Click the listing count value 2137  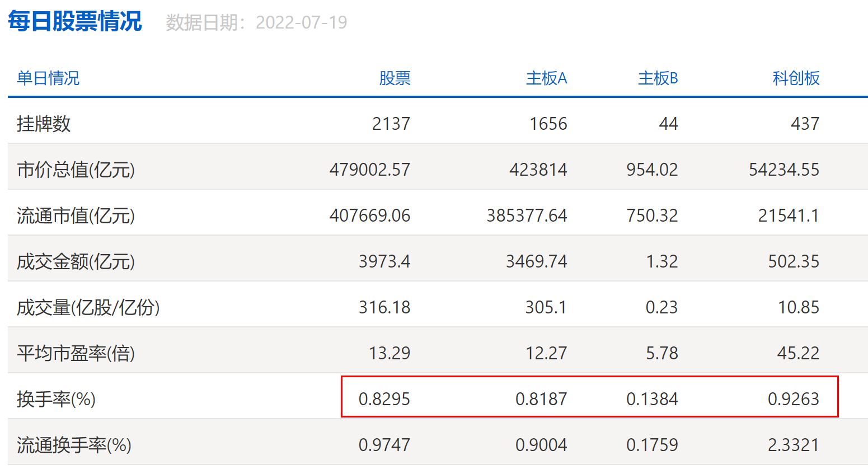[391, 124]
